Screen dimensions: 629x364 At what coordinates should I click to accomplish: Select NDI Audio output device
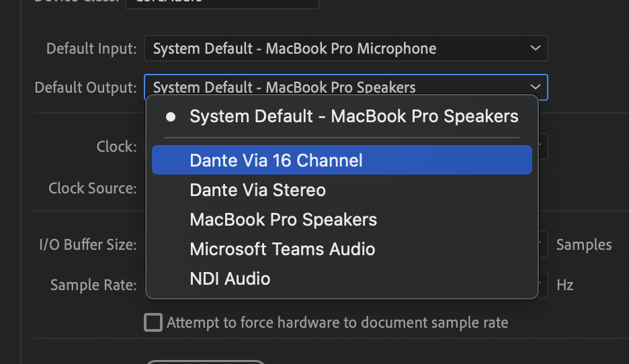pyautogui.click(x=230, y=279)
